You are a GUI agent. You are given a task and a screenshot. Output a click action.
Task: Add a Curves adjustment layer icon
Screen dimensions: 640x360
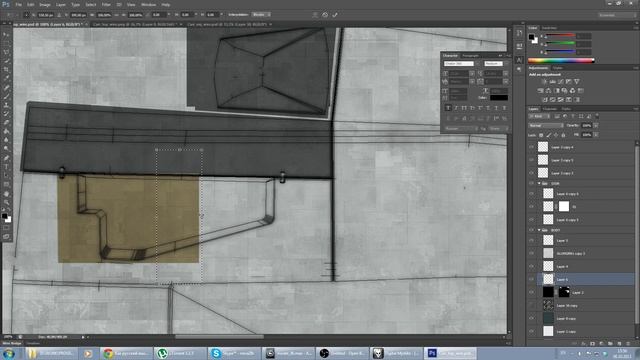pos(560,82)
